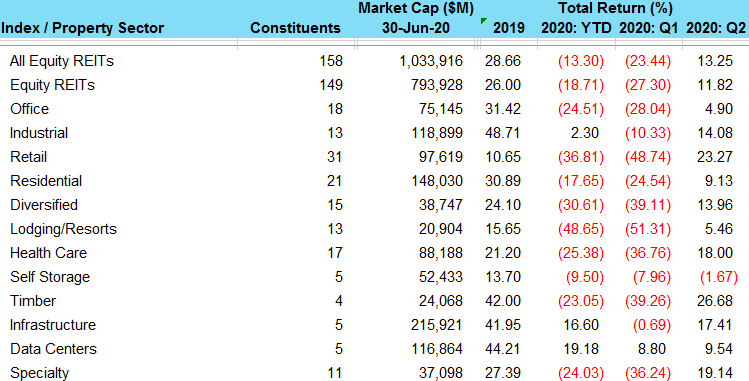
Task: Click the All Equity REITs row label
Action: click(x=62, y=61)
